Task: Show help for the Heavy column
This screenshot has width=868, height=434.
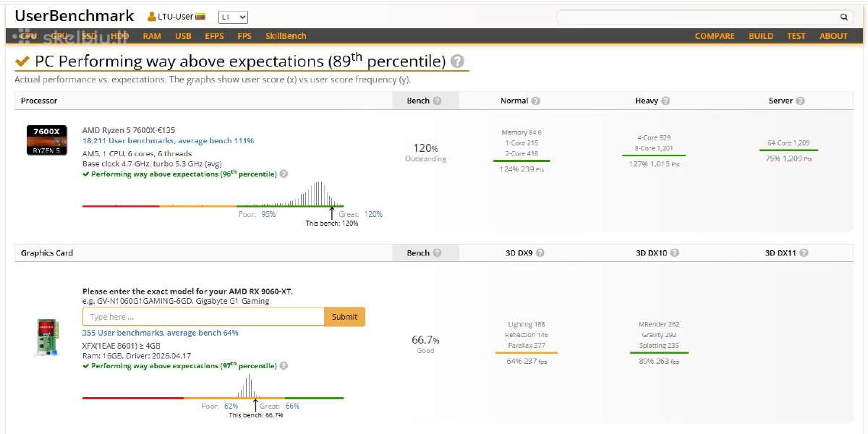Action: click(665, 101)
